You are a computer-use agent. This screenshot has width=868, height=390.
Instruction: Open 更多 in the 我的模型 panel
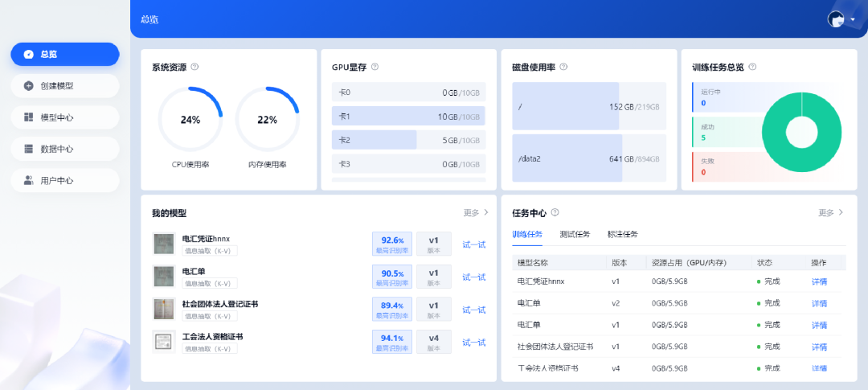pos(476,212)
